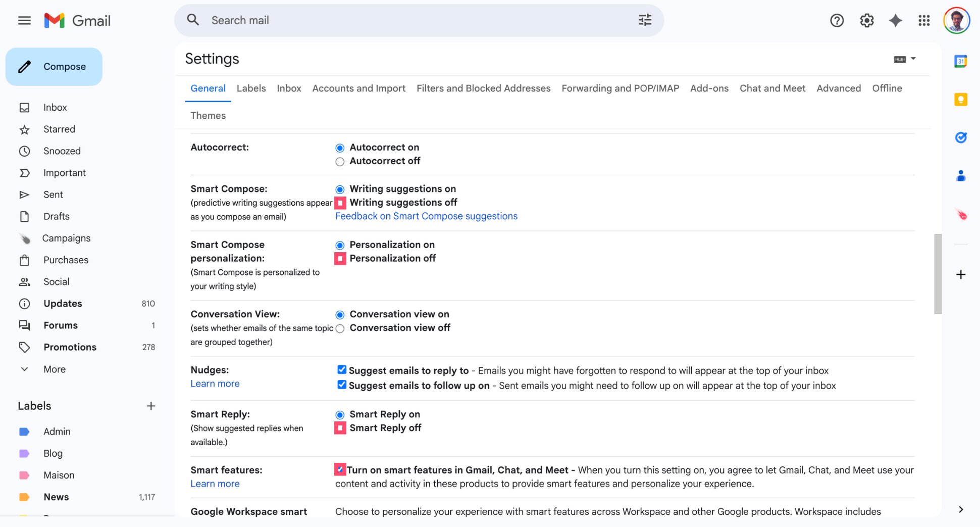Switch to Forwarding and POP/IMAP tab
This screenshot has width=980, height=527.
[x=620, y=88]
